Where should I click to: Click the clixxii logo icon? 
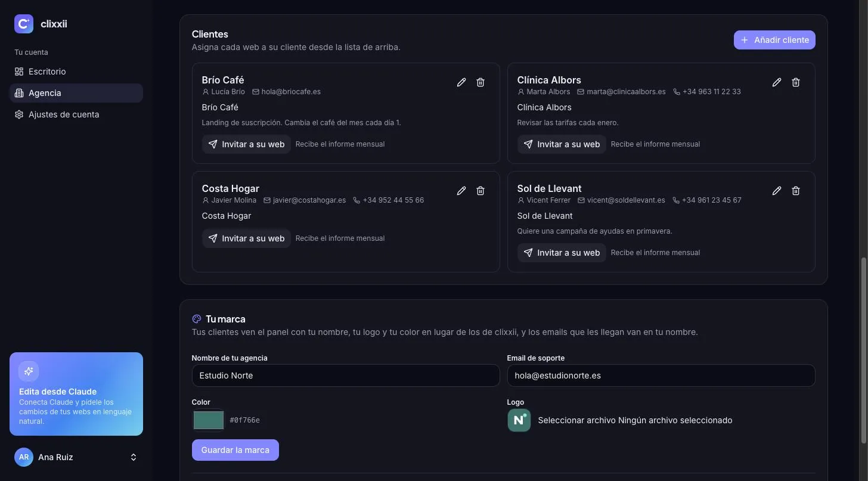tap(24, 24)
